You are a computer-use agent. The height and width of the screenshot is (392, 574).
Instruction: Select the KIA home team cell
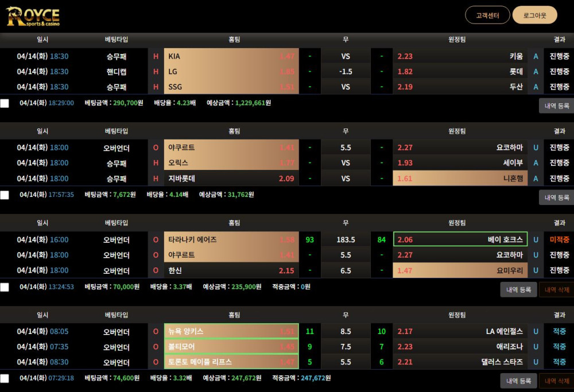coord(231,56)
